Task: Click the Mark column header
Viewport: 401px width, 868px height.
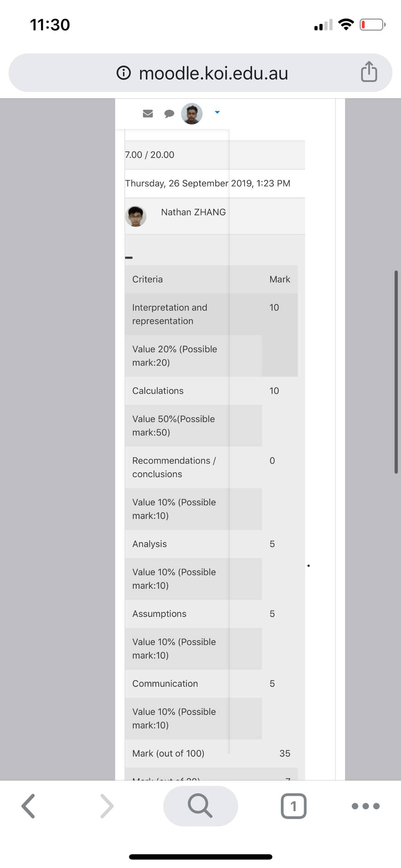Action: pos(280,279)
